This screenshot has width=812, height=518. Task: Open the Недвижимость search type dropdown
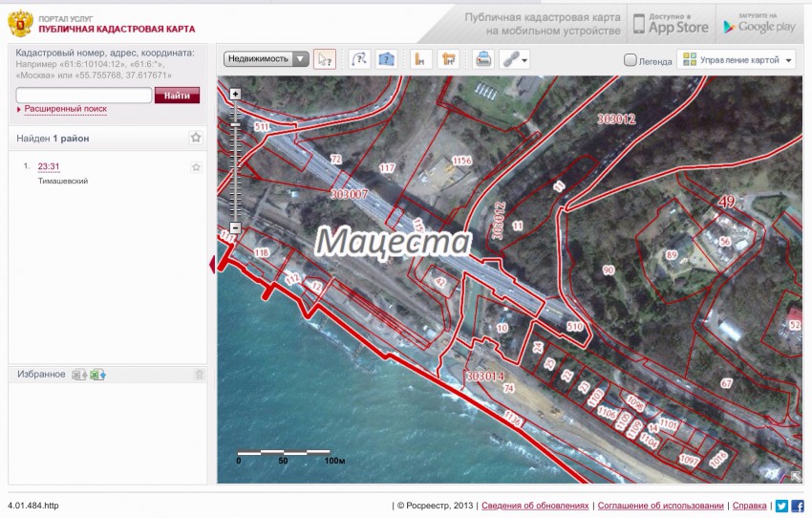[x=267, y=59]
